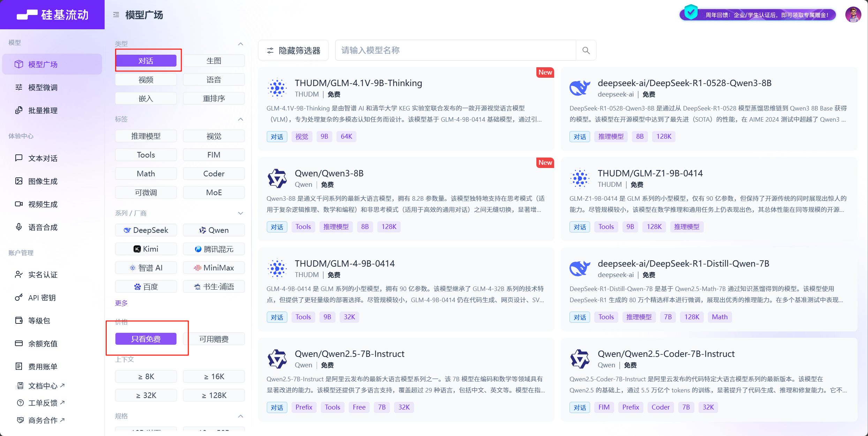Toggle the 系列 / 厂商 section chevron
The height and width of the screenshot is (436, 868).
[x=240, y=213]
